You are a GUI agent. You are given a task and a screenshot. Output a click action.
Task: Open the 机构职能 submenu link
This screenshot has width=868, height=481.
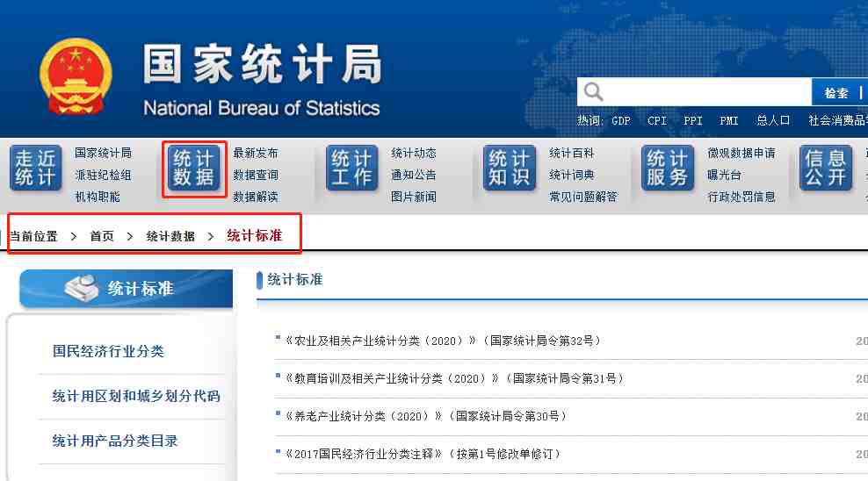click(98, 197)
